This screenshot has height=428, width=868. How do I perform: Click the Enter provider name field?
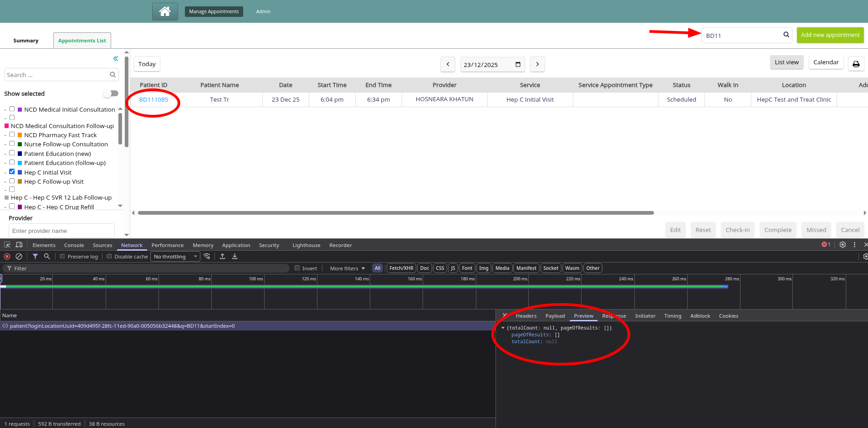61,231
